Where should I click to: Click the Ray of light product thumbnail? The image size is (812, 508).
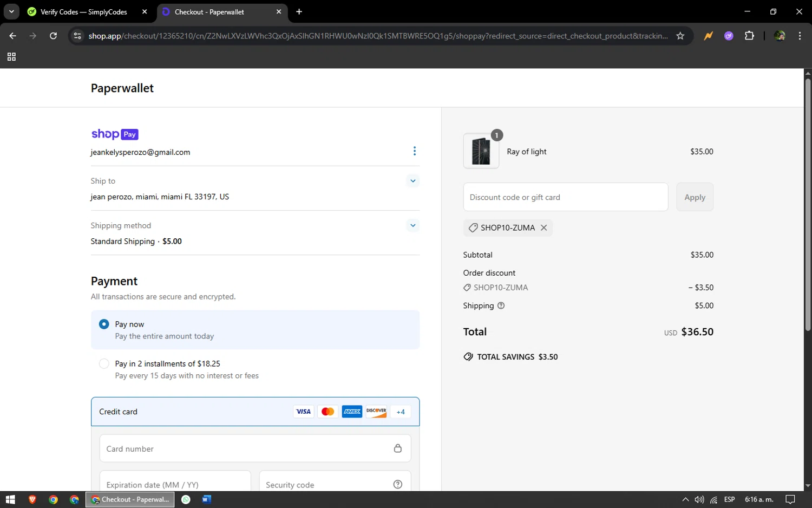[481, 151]
